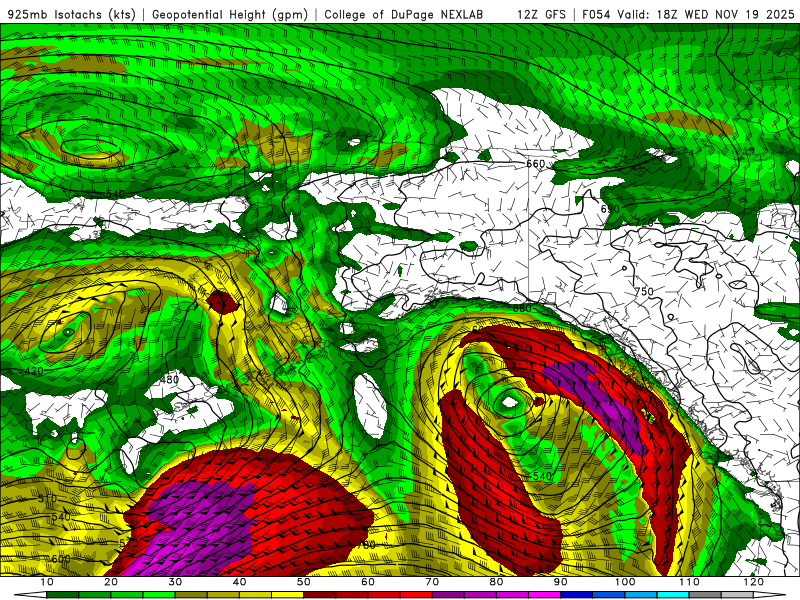The height and width of the screenshot is (600, 800).
Task: Click the legend tick label 20
Action: click(x=111, y=582)
